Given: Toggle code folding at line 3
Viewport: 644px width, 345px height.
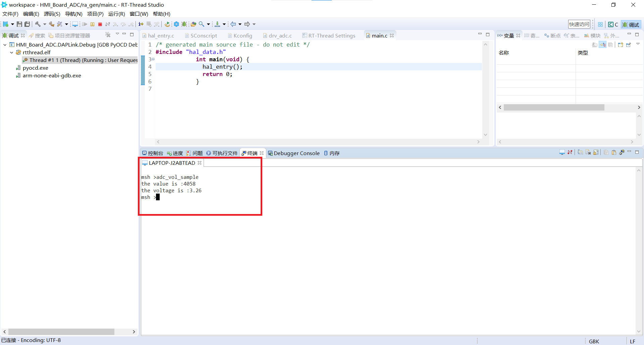Looking at the screenshot, I should point(153,59).
